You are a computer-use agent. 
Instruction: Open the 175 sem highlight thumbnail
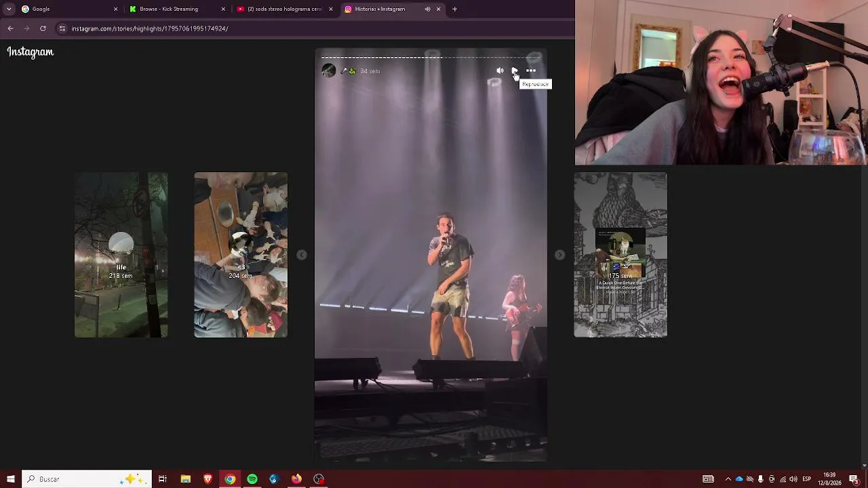620,255
